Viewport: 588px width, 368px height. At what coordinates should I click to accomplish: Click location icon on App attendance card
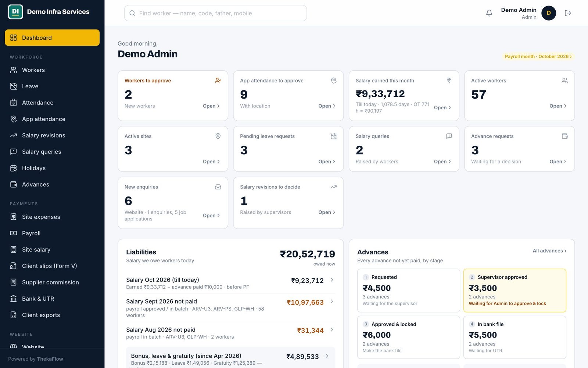(x=333, y=81)
